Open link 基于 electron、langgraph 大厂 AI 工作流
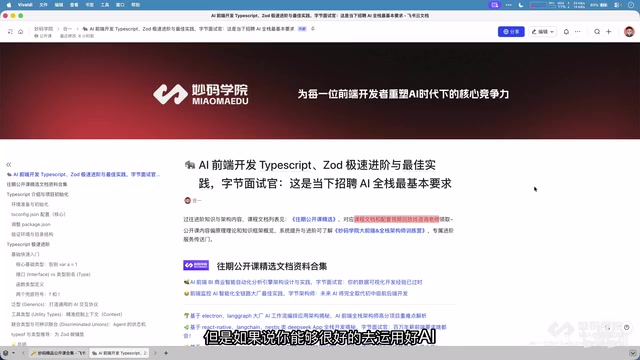The height and width of the screenshot is (360, 640). (308, 316)
